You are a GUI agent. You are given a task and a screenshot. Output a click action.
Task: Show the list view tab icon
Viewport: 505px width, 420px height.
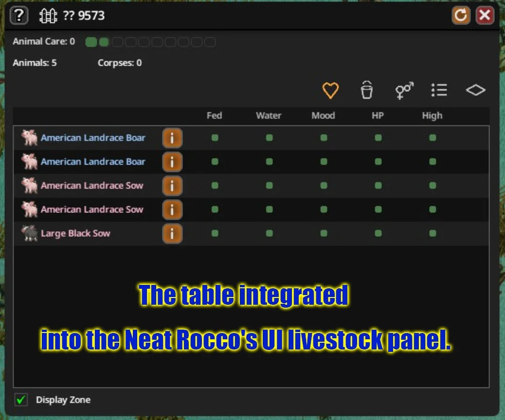click(x=439, y=90)
